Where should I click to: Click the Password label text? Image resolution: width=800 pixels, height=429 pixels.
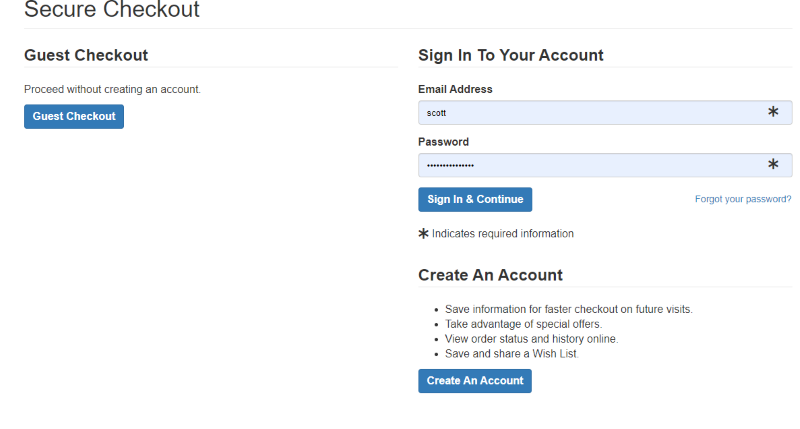[443, 142]
